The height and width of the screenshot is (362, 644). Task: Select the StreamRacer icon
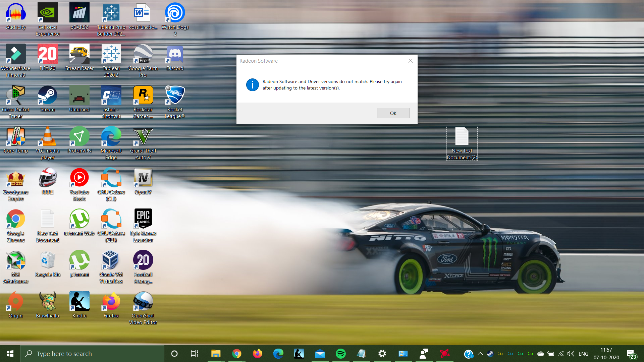pyautogui.click(x=79, y=57)
